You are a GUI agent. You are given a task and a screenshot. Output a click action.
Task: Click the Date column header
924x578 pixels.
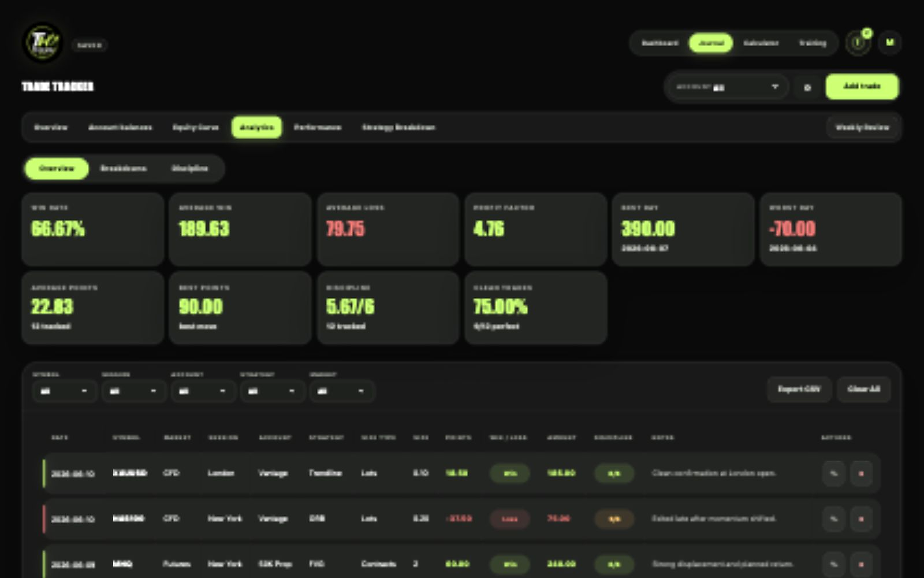(59, 437)
